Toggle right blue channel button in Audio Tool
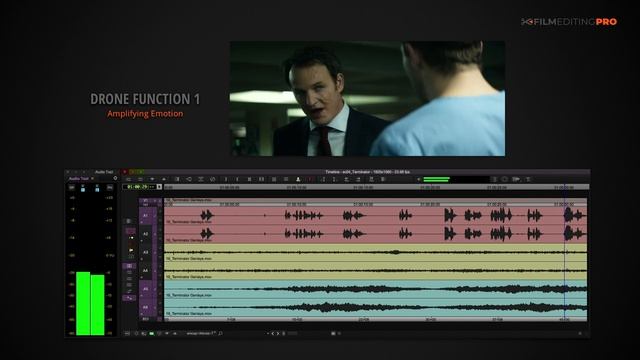The image size is (640, 360). tap(97, 188)
